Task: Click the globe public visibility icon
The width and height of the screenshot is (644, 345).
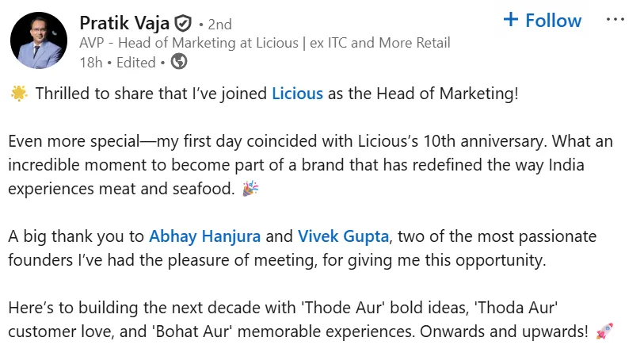Action: tap(179, 62)
